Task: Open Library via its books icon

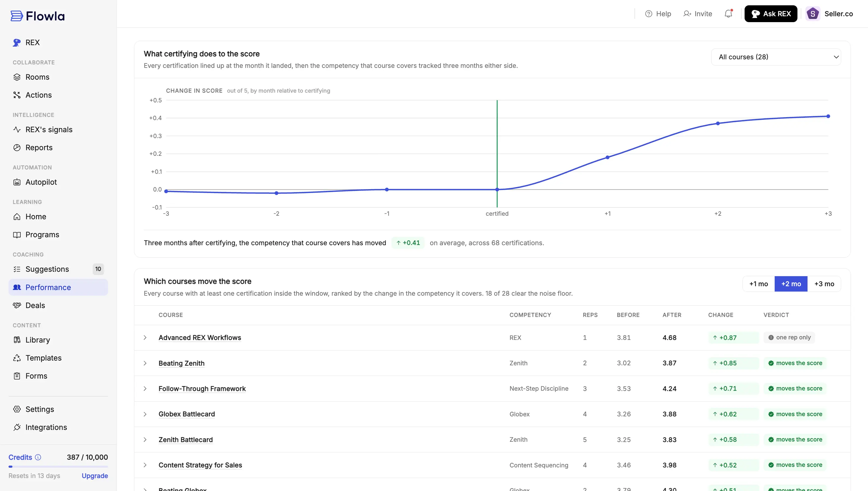Action: [17, 340]
